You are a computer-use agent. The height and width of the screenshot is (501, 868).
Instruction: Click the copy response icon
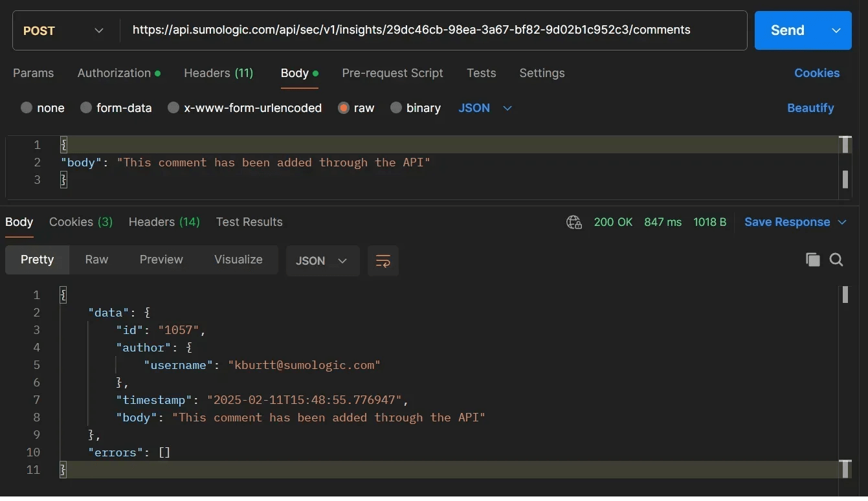click(x=812, y=260)
